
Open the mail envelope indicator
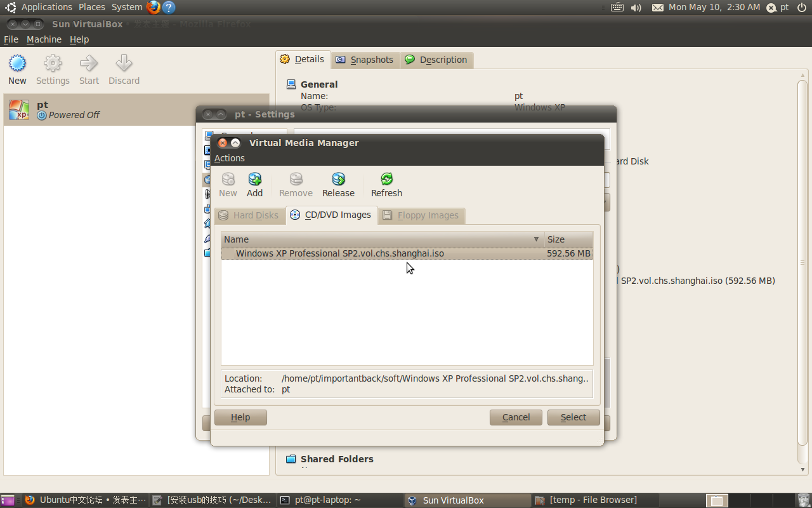pyautogui.click(x=657, y=8)
